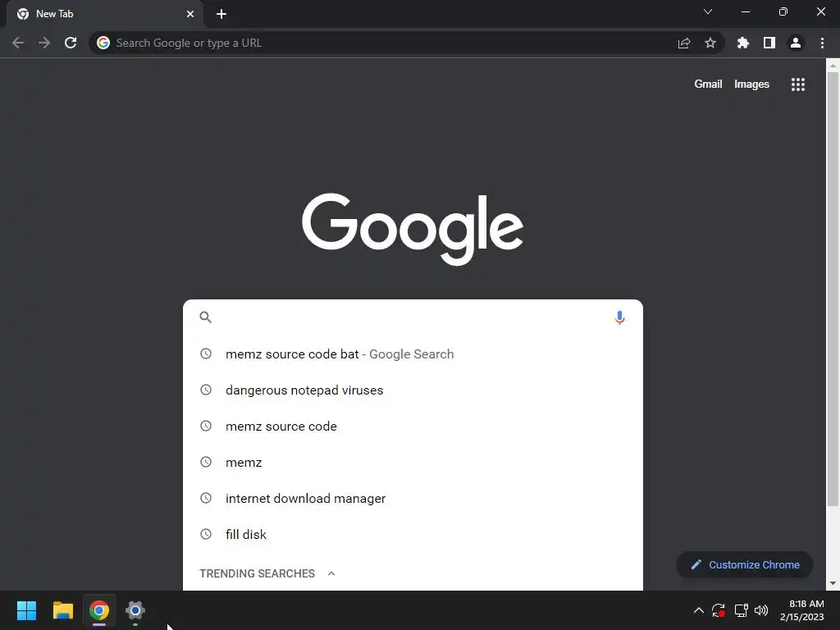Open the profile avatar menu
840x630 pixels.
795,43
